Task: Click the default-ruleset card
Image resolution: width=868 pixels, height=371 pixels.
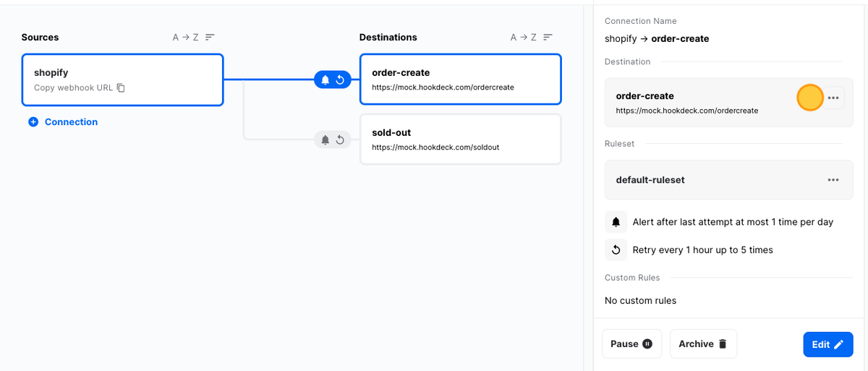Action: point(709,180)
